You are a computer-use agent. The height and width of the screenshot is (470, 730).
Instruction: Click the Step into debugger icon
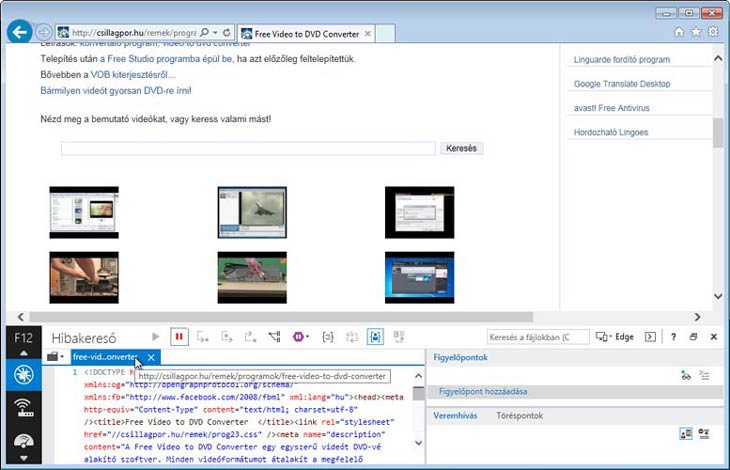coord(203,336)
